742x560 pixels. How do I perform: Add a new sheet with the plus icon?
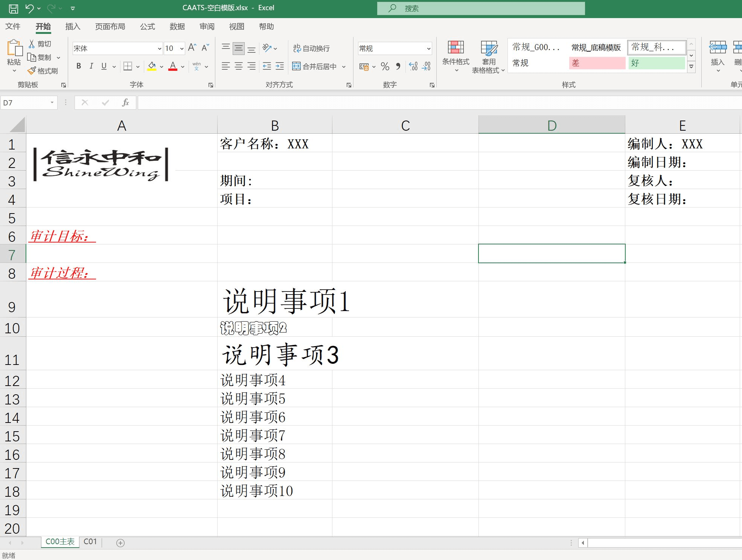120,543
